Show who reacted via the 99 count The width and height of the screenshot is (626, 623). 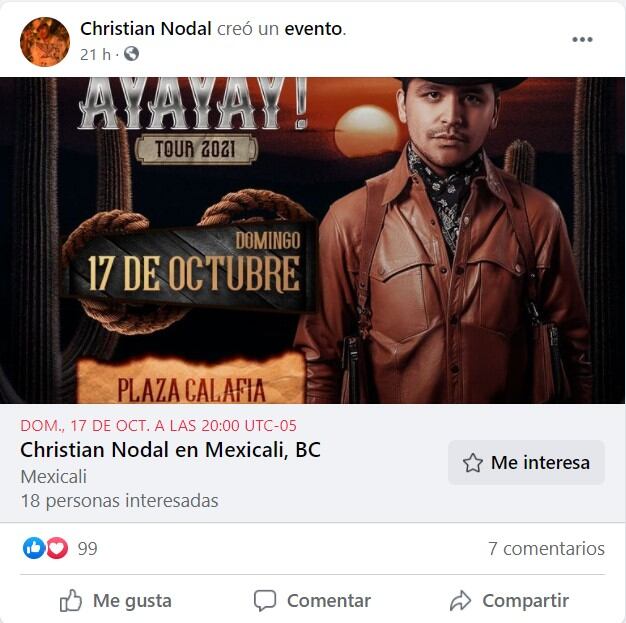coord(87,548)
